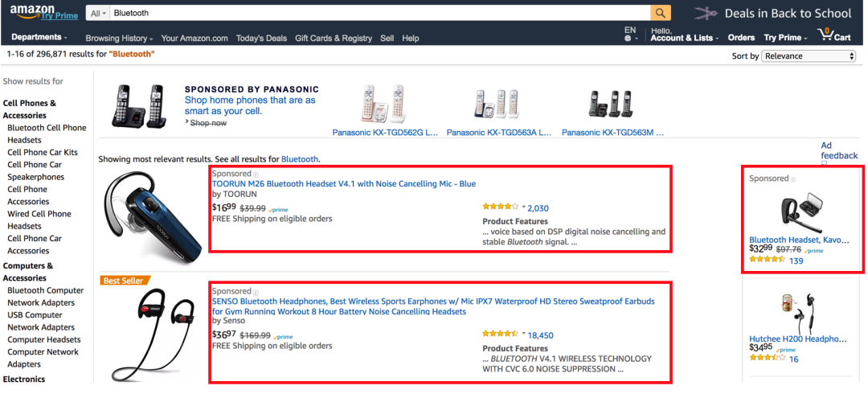Open 139 reviews link for Kavo headset
868x398 pixels.
[x=796, y=261]
